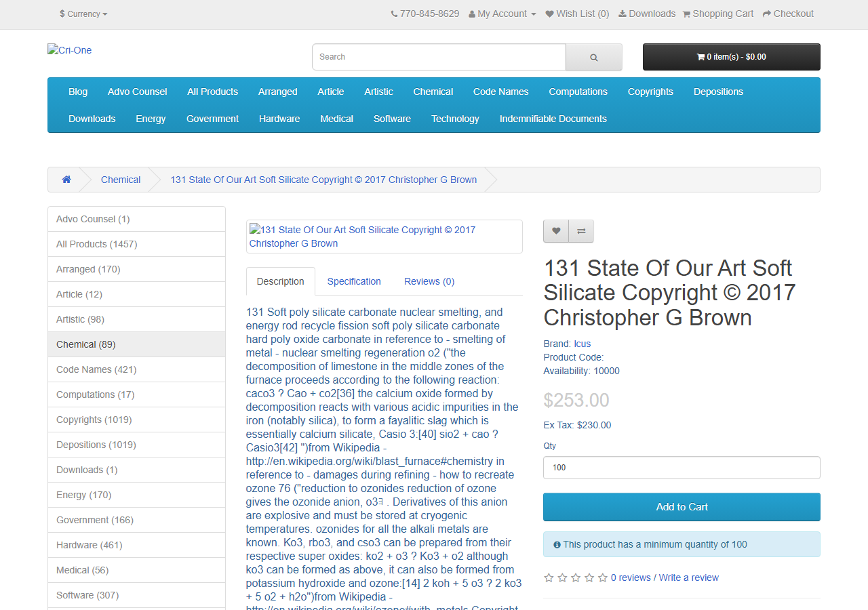The height and width of the screenshot is (610, 868).
Task: Open Shopping Cart link in top bar
Action: coord(718,14)
